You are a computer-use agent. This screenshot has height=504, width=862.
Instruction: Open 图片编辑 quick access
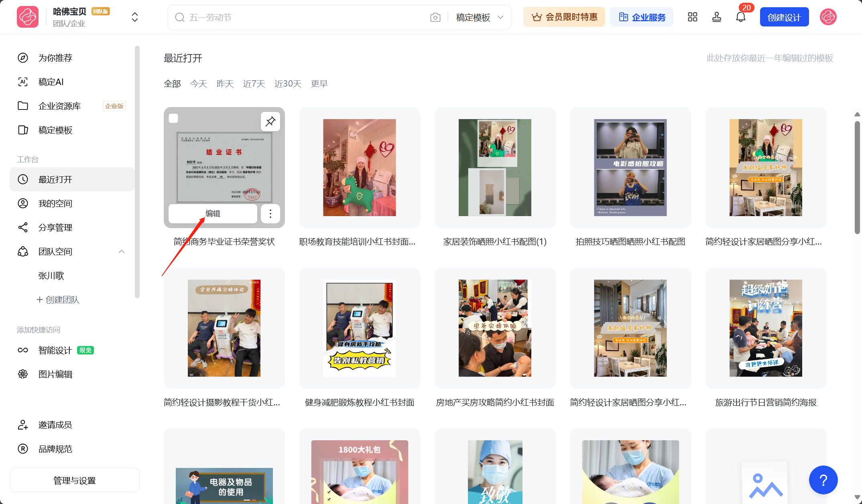[55, 374]
